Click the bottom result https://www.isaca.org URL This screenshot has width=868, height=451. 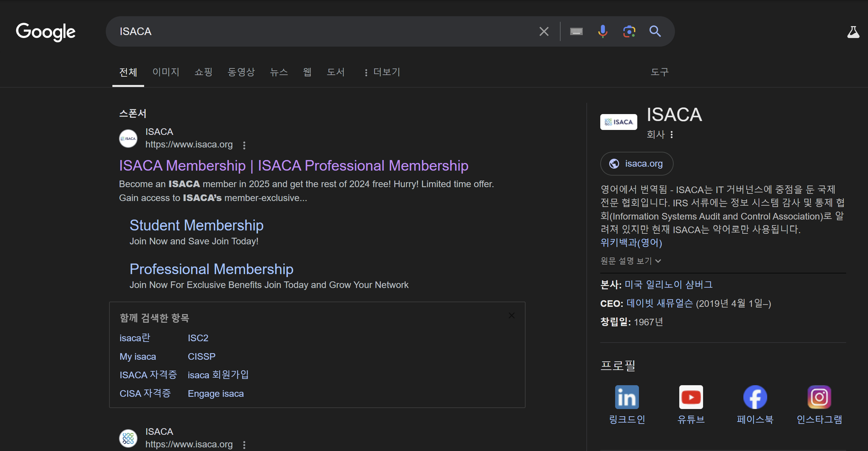[189, 444]
